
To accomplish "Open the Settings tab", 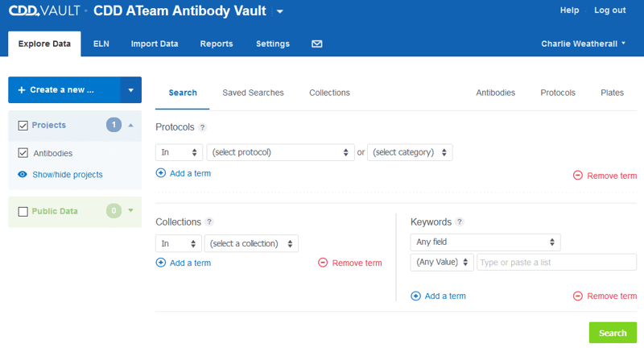I will [273, 44].
